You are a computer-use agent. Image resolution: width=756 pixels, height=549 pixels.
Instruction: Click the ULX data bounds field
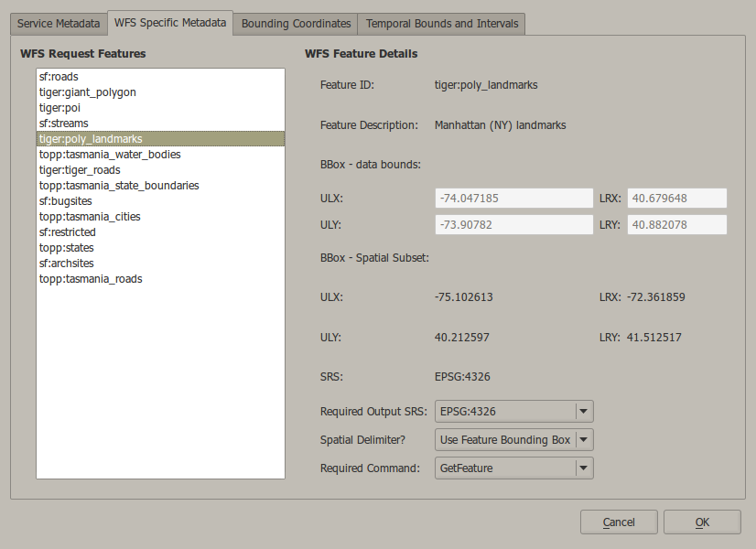(513, 199)
